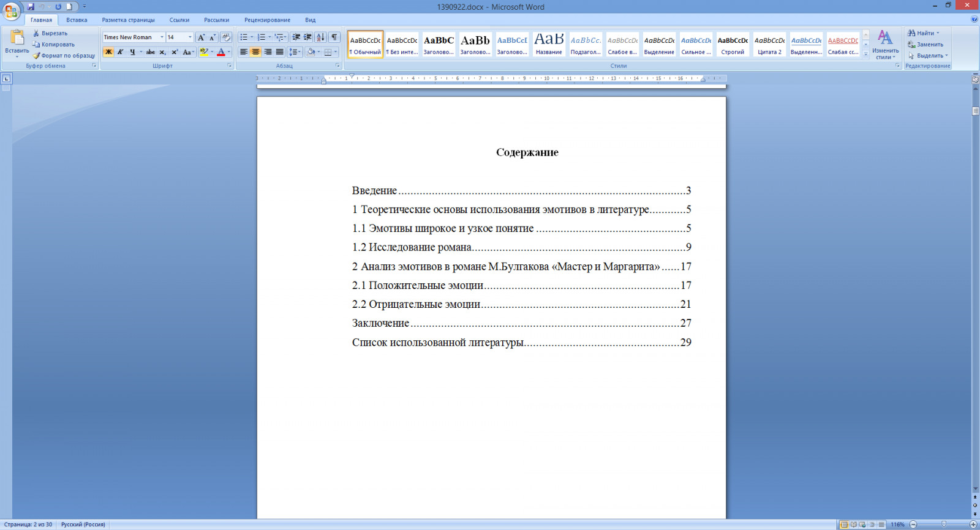
Task: Toggle bold Ж formatting
Action: coord(108,52)
